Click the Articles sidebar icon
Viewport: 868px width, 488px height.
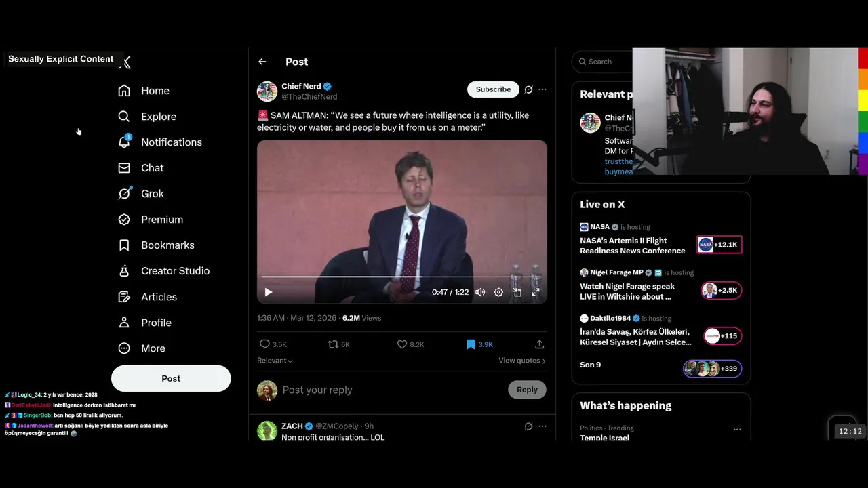tap(124, 297)
